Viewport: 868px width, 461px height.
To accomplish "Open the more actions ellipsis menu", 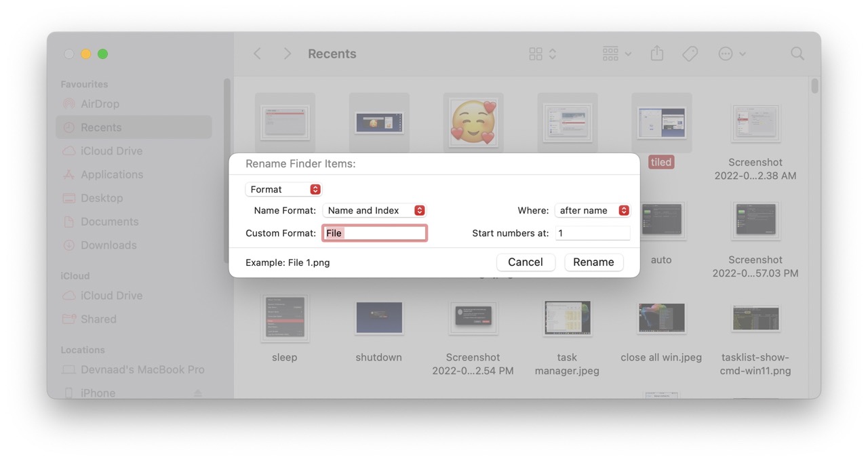I will pos(732,54).
